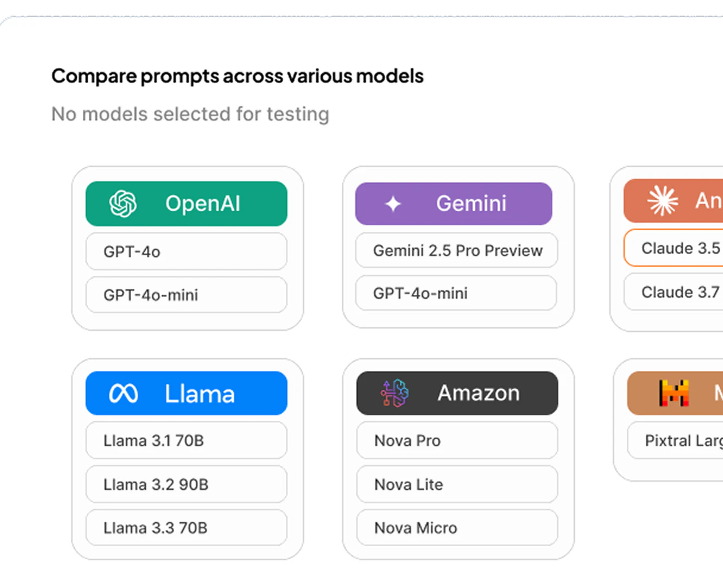The image size is (723, 588).
Task: Select the Llama 3.2 90B model
Action: point(186,484)
